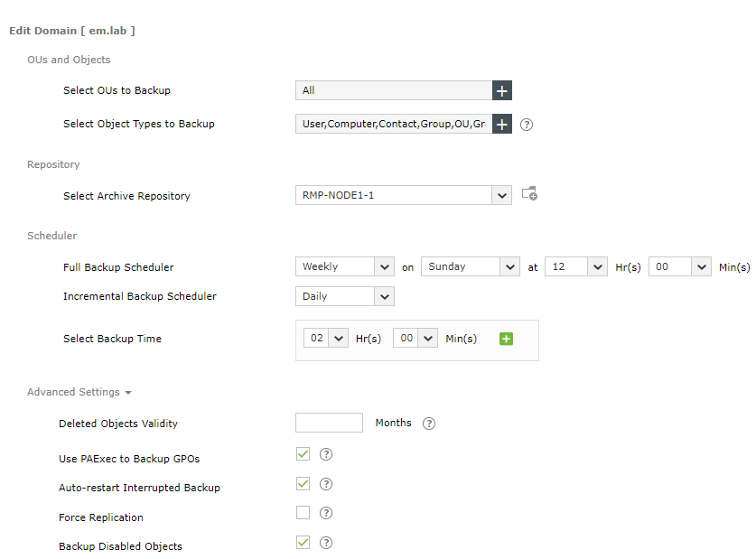Click the Select Archive Repository label
Viewport: 756px width, 559px height.
(126, 196)
